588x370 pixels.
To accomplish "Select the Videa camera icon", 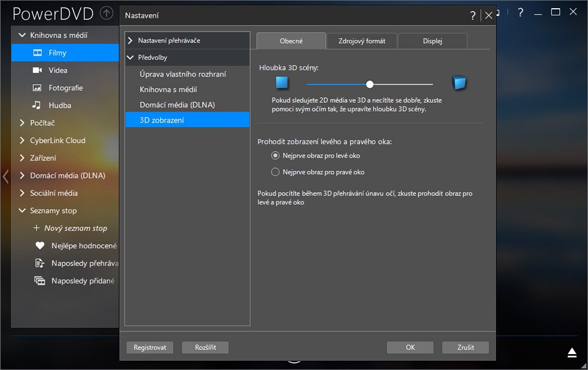I will point(37,71).
